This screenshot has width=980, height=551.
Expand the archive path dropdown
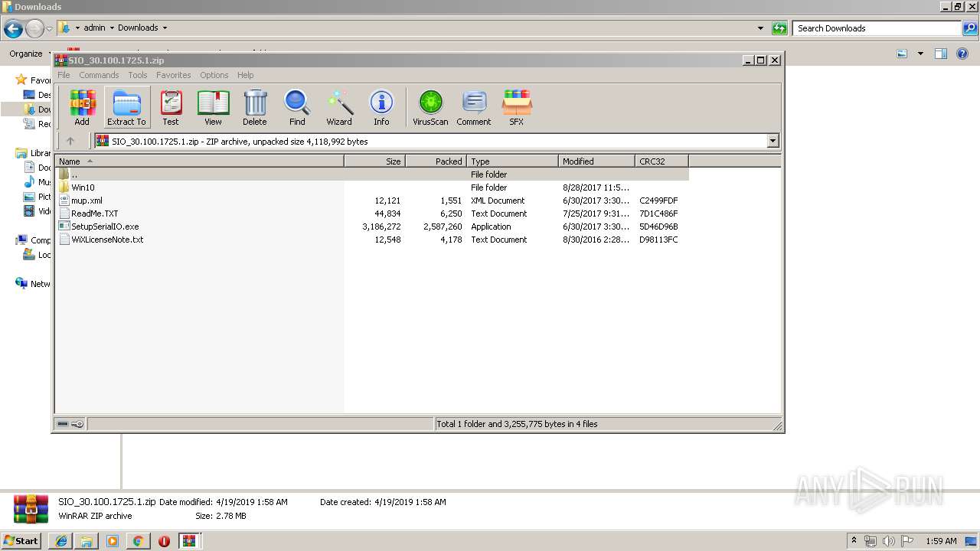coord(773,141)
